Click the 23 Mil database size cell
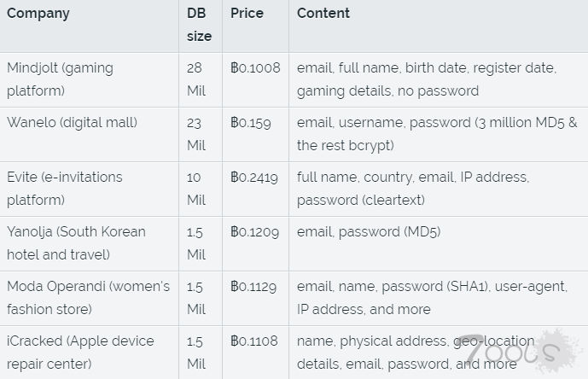The width and height of the screenshot is (588, 379). (x=197, y=134)
